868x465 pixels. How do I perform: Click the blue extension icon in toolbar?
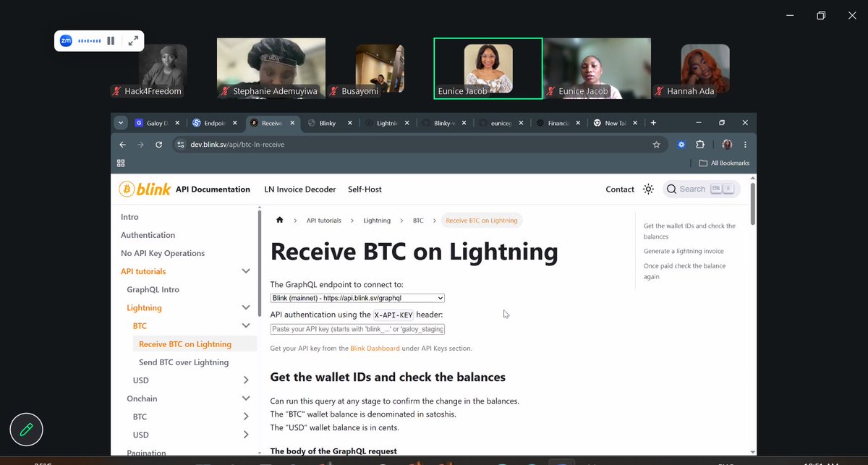[x=681, y=145]
